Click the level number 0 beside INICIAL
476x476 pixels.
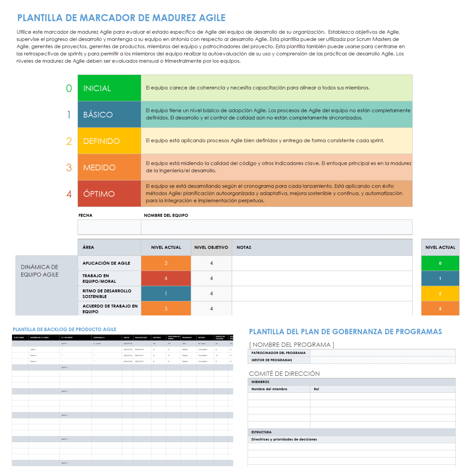click(69, 88)
